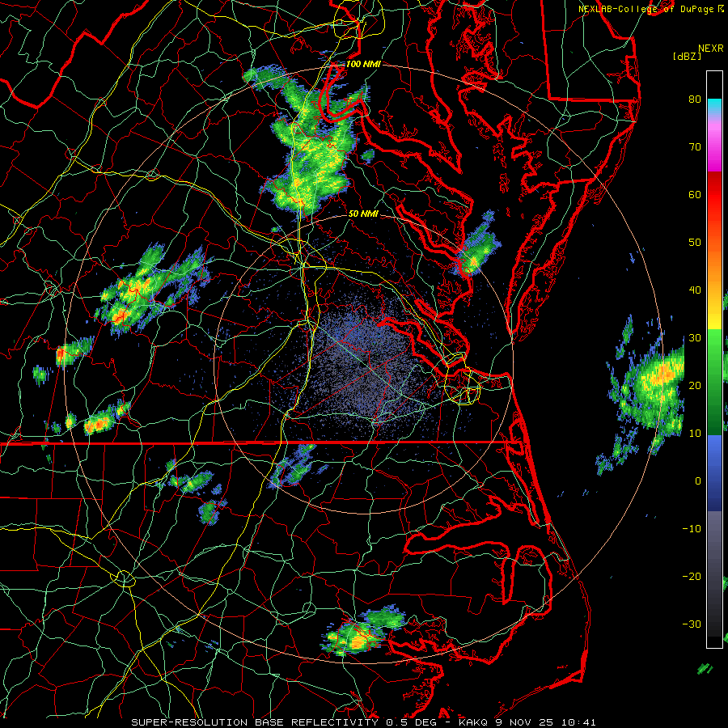Click the -10 value on the dBZ scale
Screen dimensions: 728x728
692,528
